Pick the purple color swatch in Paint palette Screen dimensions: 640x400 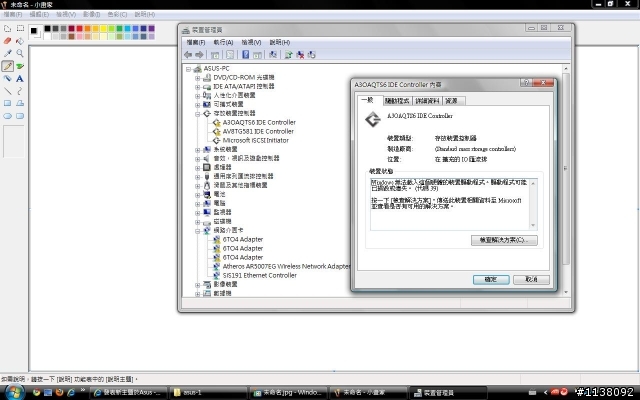click(x=151, y=29)
